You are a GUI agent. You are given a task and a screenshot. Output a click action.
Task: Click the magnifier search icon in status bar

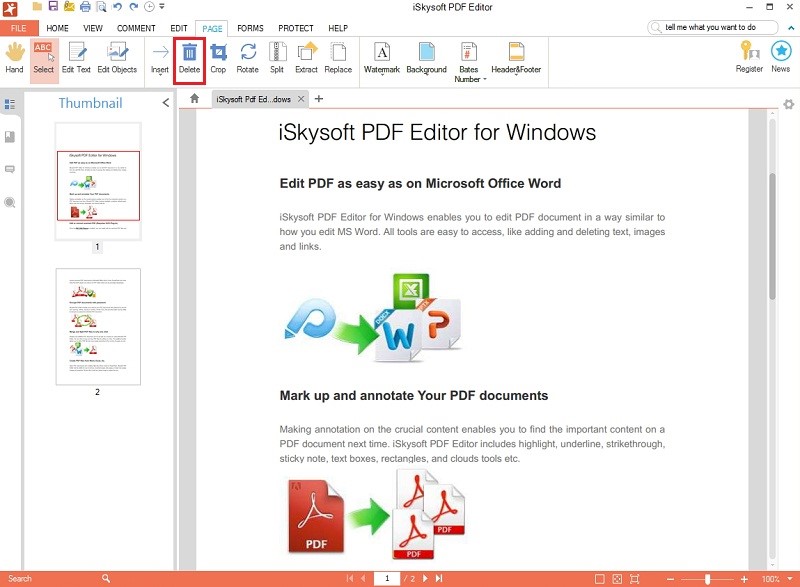click(x=106, y=578)
